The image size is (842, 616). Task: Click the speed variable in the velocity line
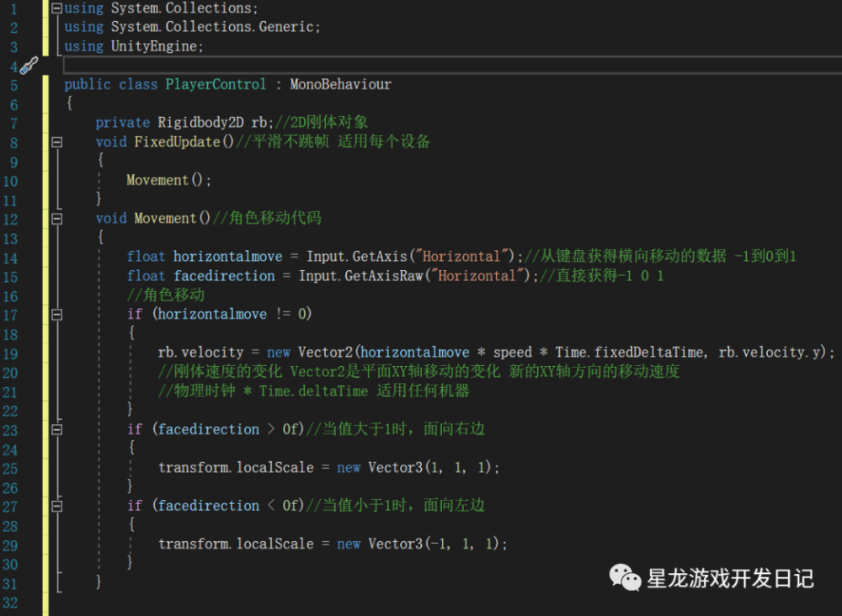[513, 353]
